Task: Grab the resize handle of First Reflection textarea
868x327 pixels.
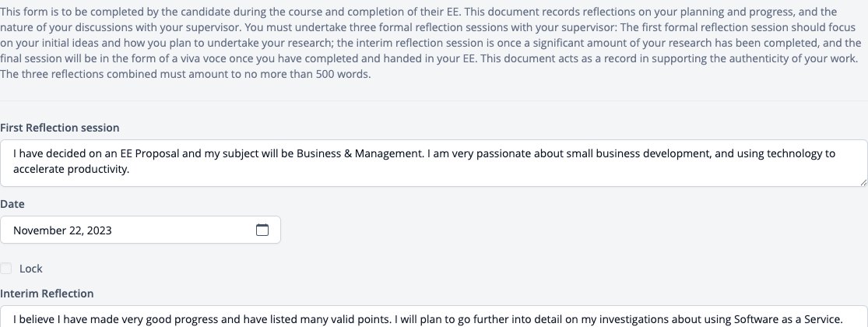Action: pos(863,182)
